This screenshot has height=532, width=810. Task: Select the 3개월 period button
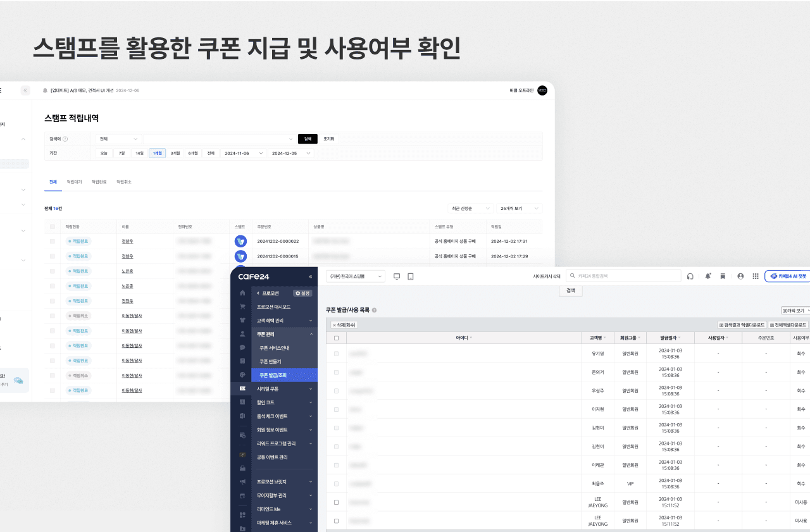(175, 153)
